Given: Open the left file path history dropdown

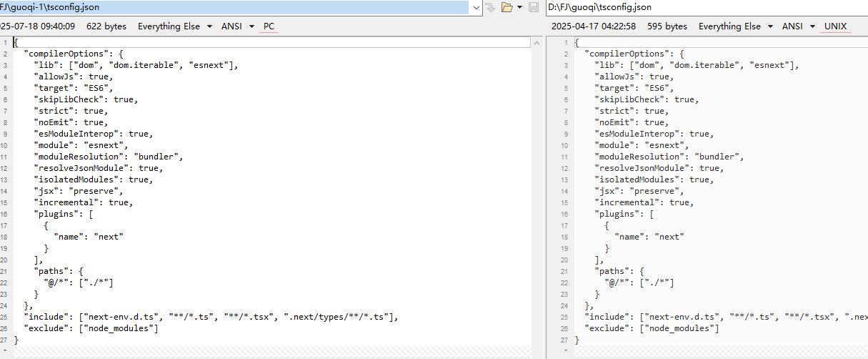Looking at the screenshot, I should click(x=477, y=7).
